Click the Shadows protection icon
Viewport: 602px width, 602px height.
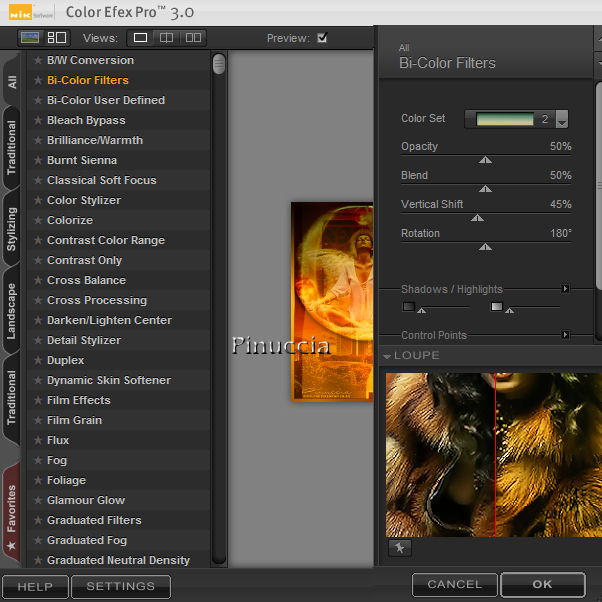point(409,306)
